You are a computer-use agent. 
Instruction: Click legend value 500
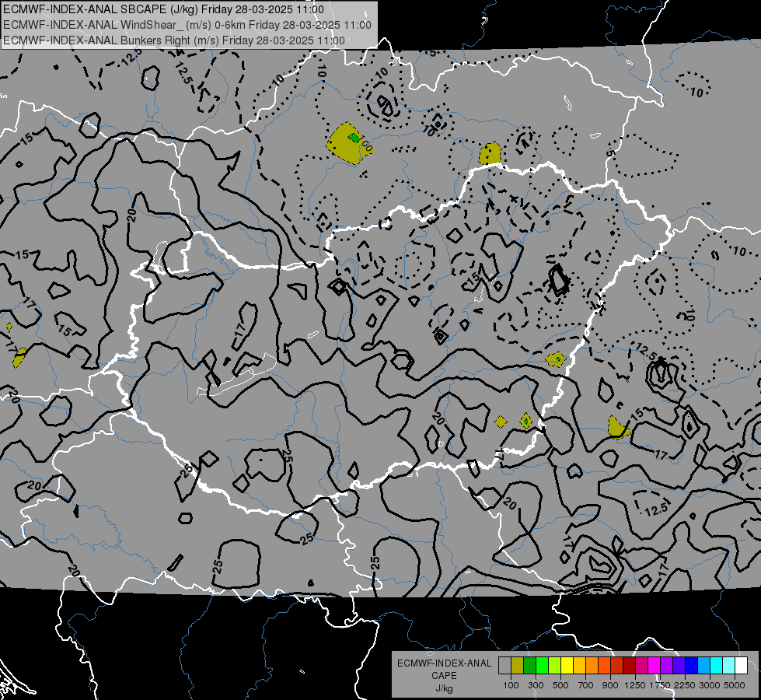[x=560, y=685]
